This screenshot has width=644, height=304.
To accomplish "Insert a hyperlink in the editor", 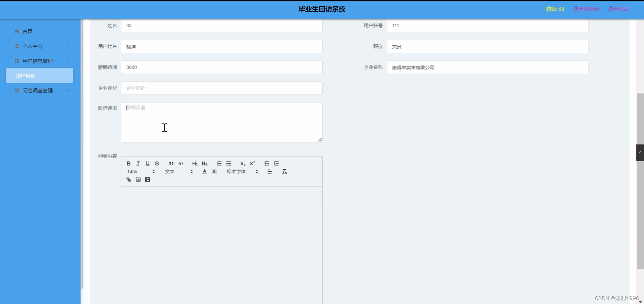I will click(x=128, y=179).
